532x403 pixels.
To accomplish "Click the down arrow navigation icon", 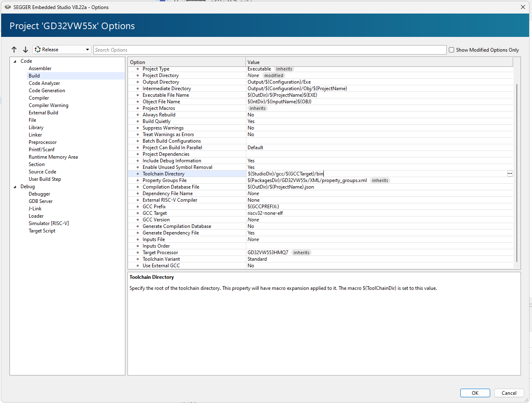I will [25, 50].
